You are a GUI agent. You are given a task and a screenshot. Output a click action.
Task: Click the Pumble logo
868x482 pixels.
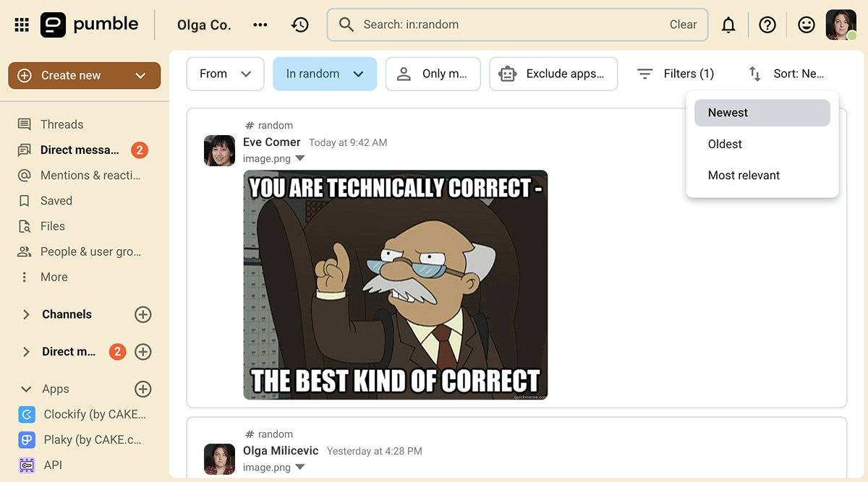[89, 25]
